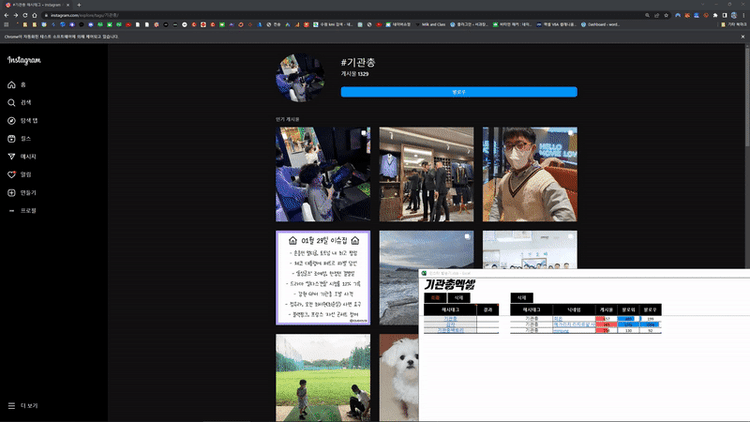This screenshot has width=750, height=422.
Task: Open the Explore compass icon
Action: (x=11, y=121)
